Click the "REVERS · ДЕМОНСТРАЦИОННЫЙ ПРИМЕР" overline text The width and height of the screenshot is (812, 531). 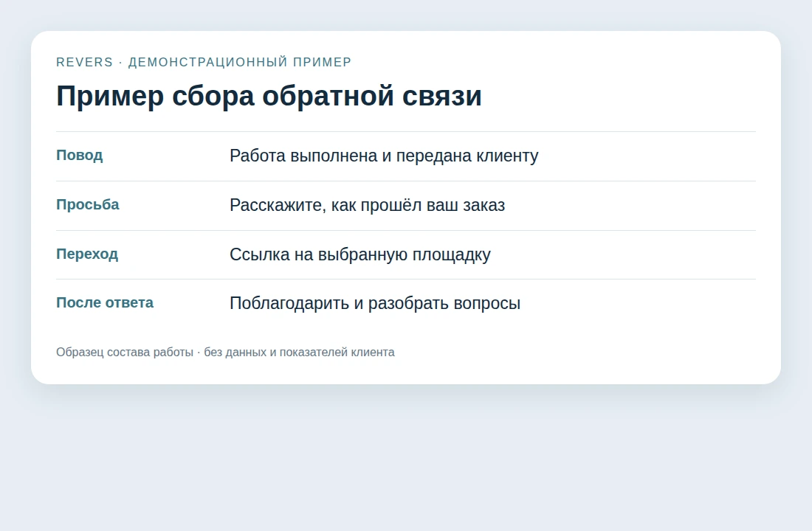(x=204, y=62)
